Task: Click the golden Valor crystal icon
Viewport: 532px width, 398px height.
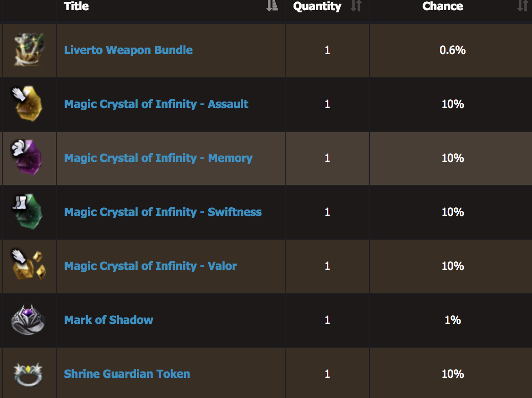Action: pyautogui.click(x=29, y=265)
